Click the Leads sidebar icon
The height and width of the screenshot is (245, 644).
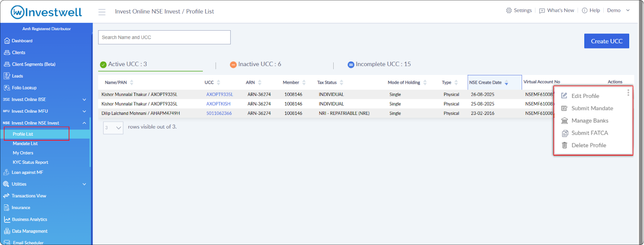point(7,76)
